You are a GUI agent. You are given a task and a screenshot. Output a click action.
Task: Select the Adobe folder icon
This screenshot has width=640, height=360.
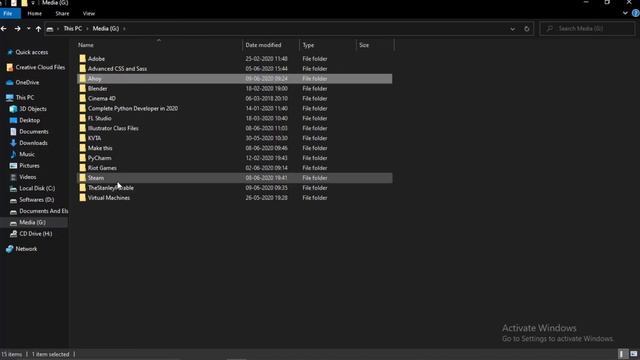[83, 59]
